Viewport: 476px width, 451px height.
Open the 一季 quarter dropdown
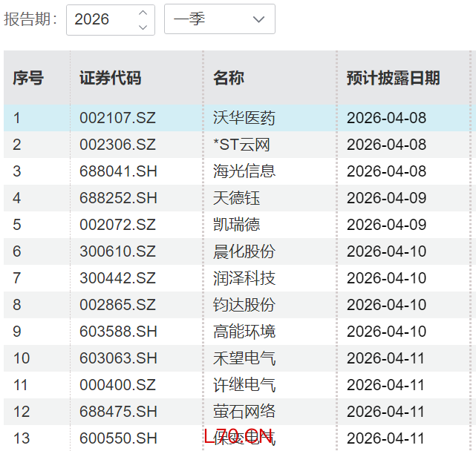[219, 19]
